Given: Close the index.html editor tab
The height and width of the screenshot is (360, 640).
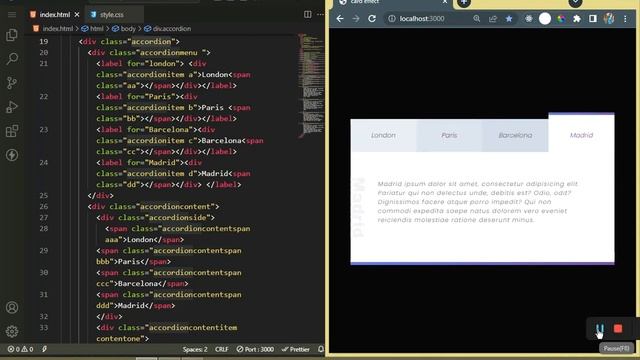Looking at the screenshot, I should [x=77, y=15].
